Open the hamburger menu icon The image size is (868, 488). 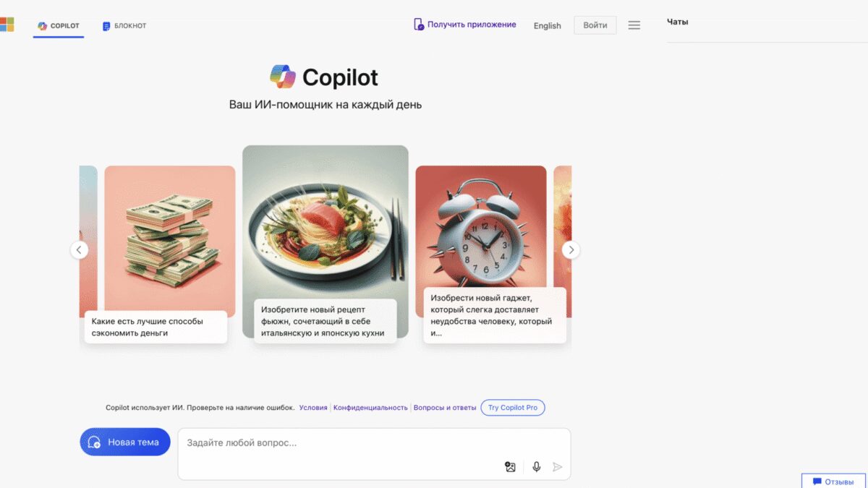(x=634, y=25)
